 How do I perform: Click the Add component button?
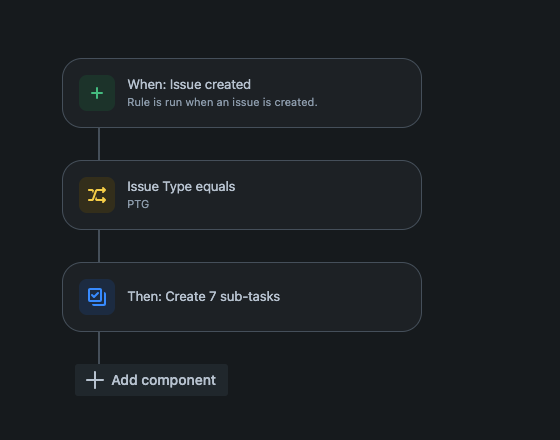pos(151,380)
